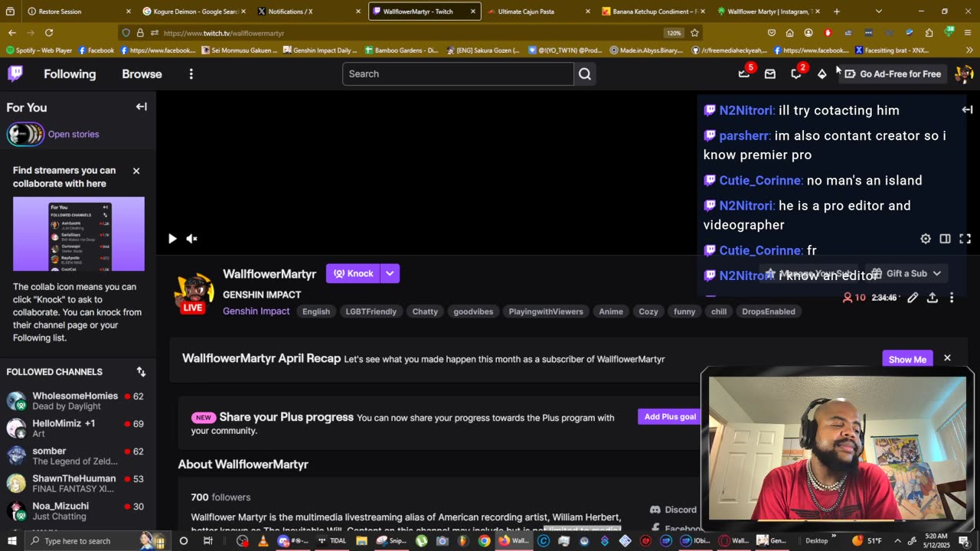This screenshot has height=551, width=980.
Task: Open the Discord social link
Action: 673,510
